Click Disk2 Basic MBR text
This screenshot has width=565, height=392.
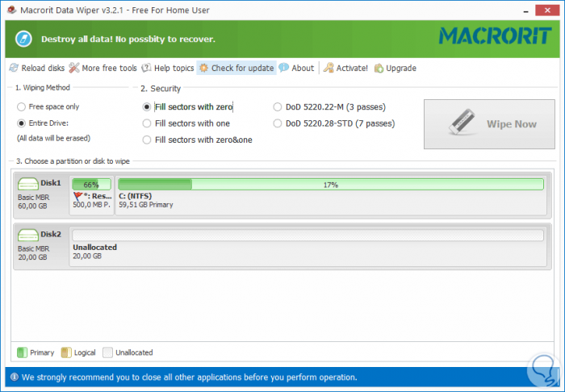34,248
